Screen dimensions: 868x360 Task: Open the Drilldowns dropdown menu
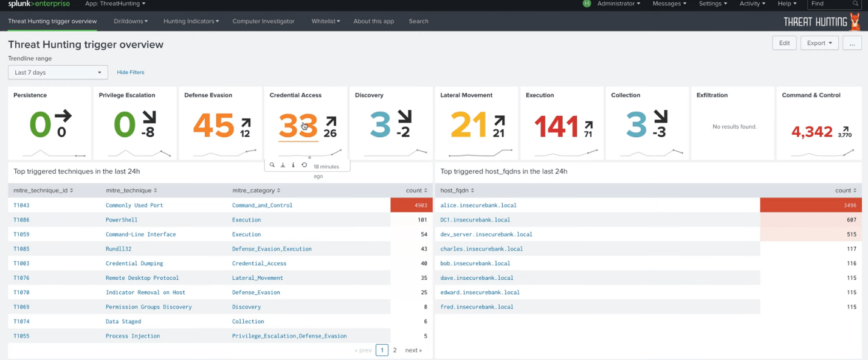click(131, 21)
